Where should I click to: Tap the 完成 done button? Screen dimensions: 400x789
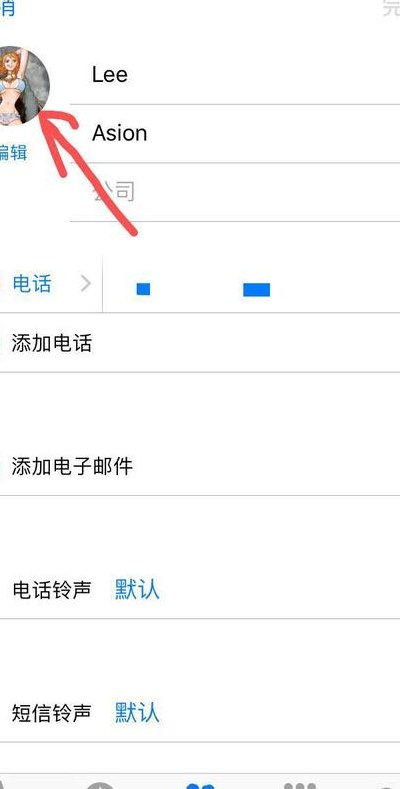click(x=391, y=8)
